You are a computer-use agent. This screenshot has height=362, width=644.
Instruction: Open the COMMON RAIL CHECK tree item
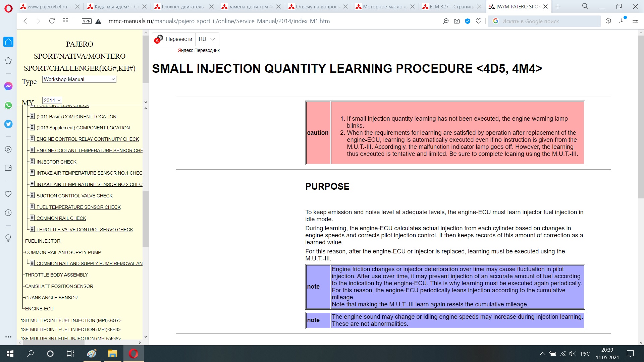point(61,218)
